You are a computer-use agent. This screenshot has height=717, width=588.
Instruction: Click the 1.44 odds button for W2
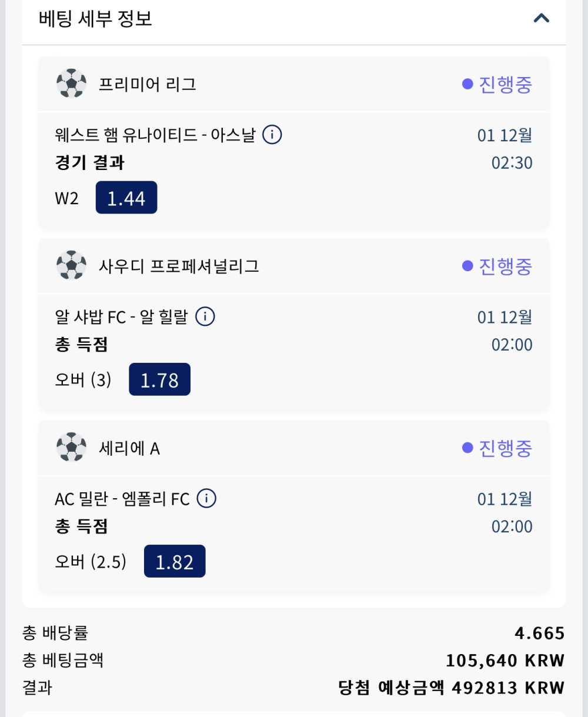[126, 198]
